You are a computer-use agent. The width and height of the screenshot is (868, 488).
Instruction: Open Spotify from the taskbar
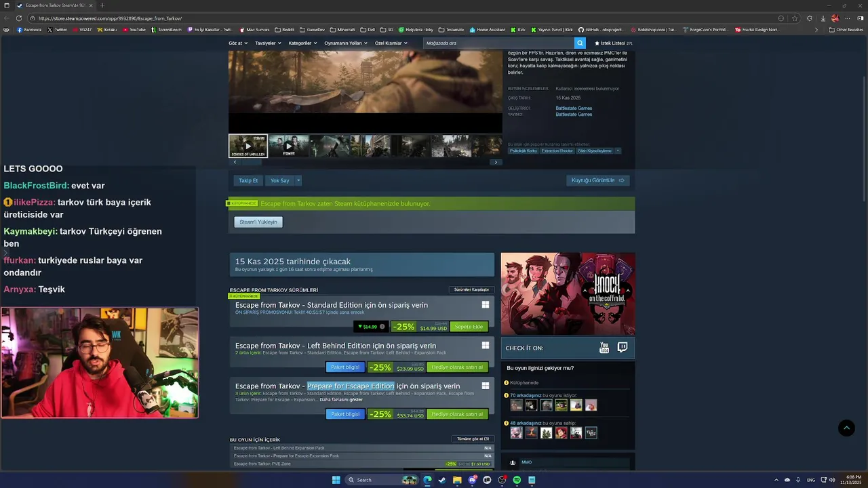pos(517,480)
